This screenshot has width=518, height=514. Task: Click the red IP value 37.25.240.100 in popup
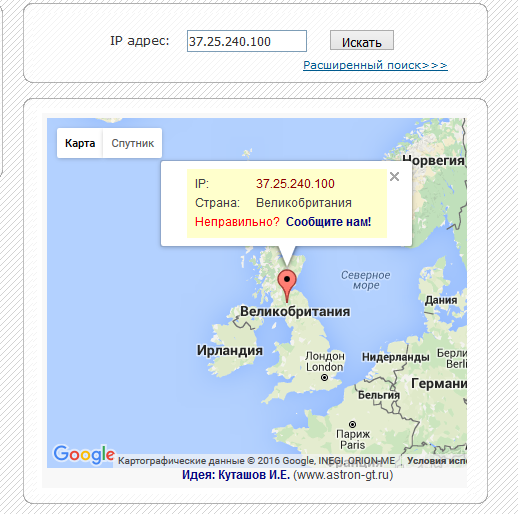pyautogui.click(x=295, y=184)
